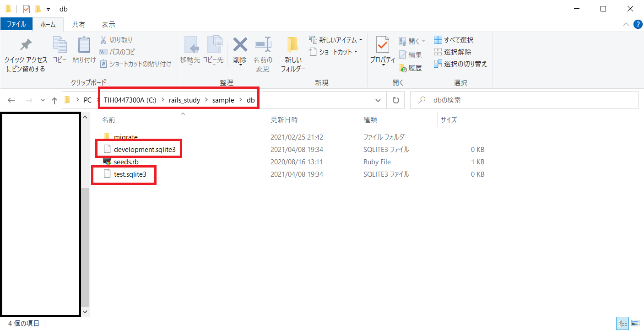Open the Copy to (コピー先) menu

[213, 51]
